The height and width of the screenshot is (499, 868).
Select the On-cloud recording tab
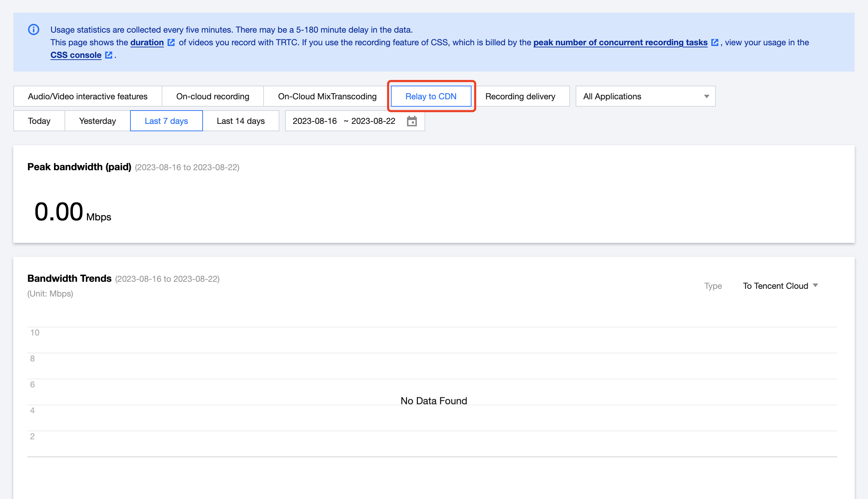click(x=212, y=97)
